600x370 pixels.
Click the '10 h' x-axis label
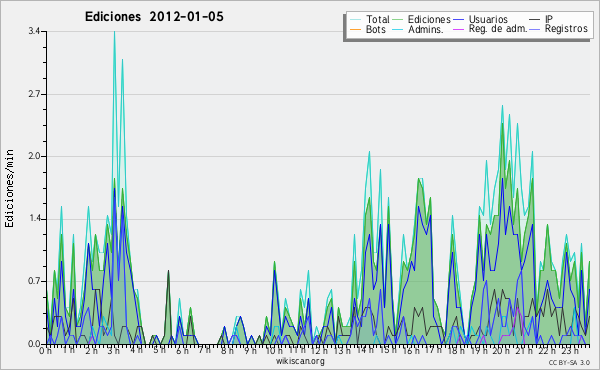(274, 350)
